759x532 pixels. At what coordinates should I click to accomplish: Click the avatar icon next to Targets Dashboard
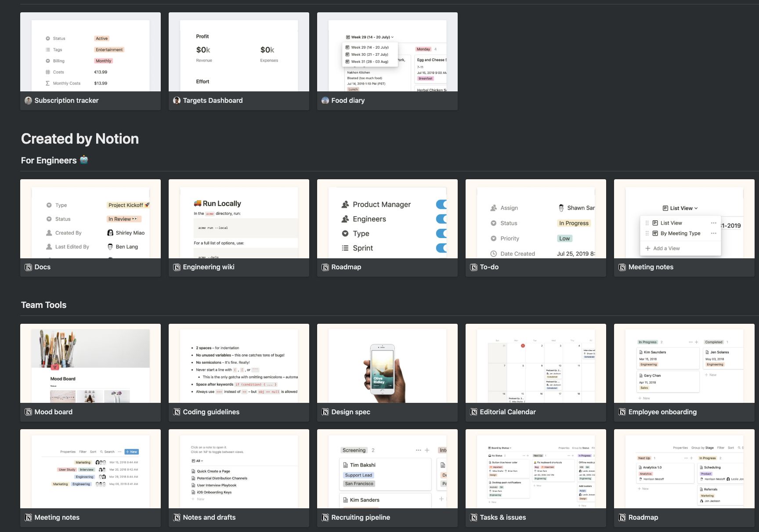coord(177,101)
